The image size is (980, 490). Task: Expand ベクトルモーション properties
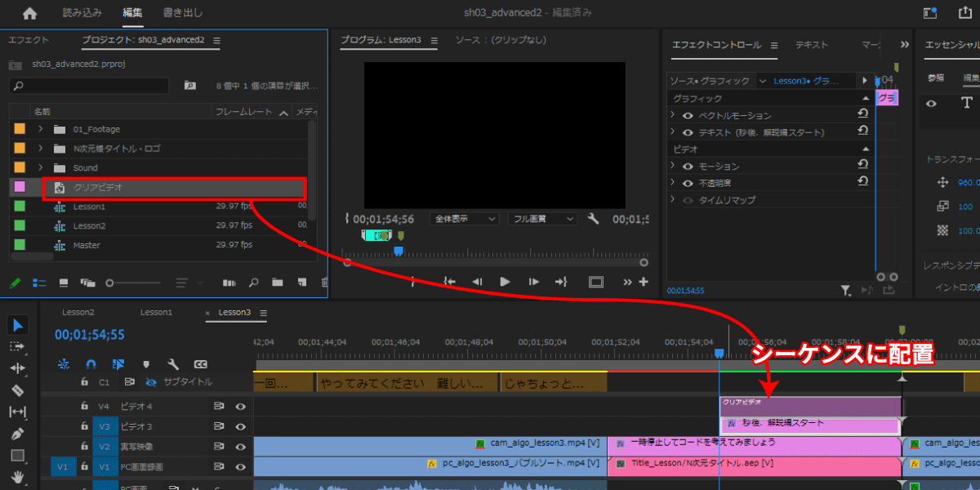click(673, 115)
